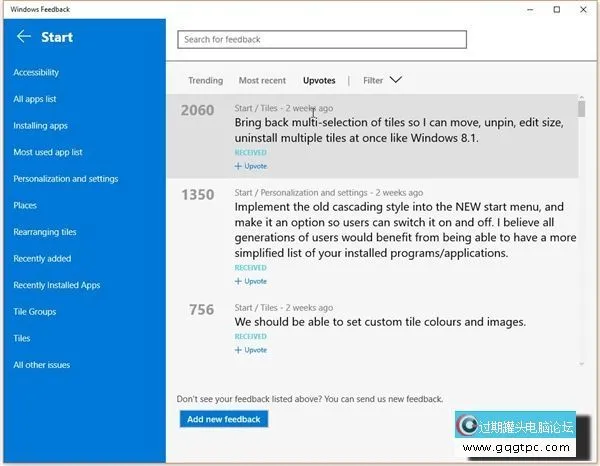
Task: Open the 756-vote custom tile colours feedback
Action: coord(379,322)
